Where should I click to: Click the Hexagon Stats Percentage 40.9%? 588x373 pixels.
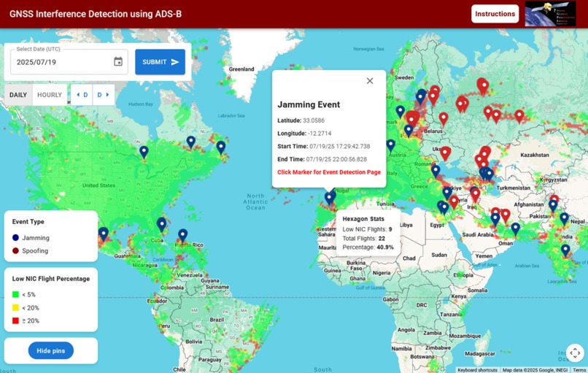(x=385, y=247)
